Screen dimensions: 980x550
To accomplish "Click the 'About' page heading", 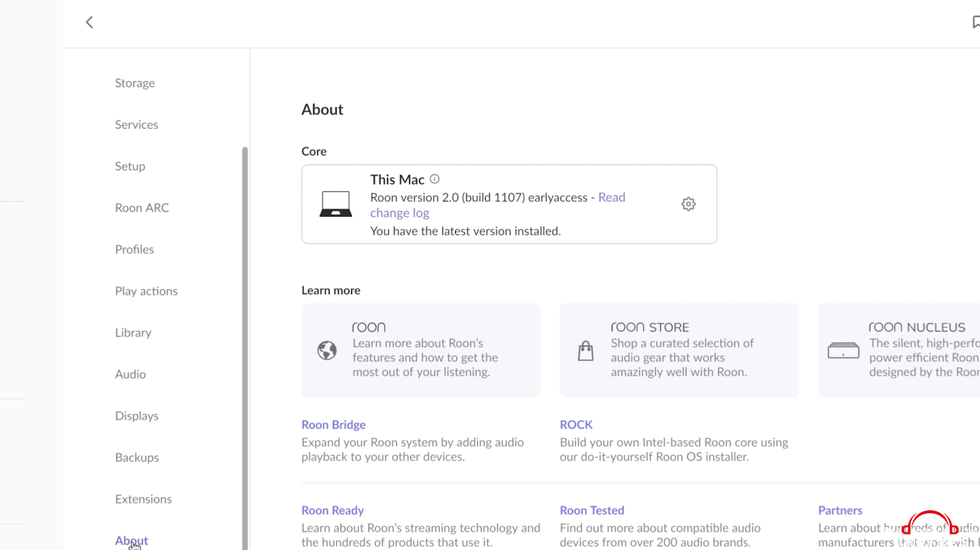I will pyautogui.click(x=322, y=110).
